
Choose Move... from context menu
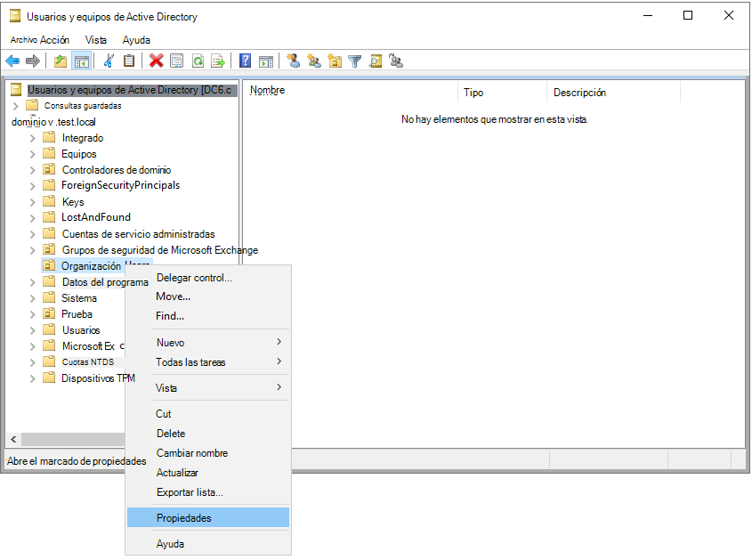pyautogui.click(x=208, y=296)
